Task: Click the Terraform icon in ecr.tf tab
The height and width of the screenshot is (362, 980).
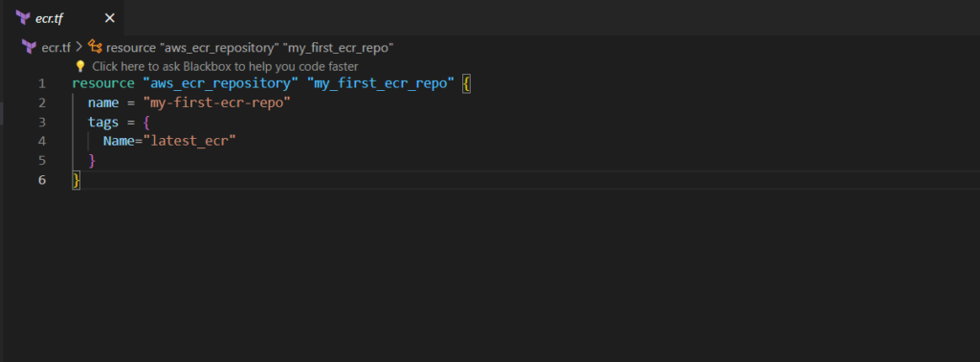Action: tap(23, 17)
